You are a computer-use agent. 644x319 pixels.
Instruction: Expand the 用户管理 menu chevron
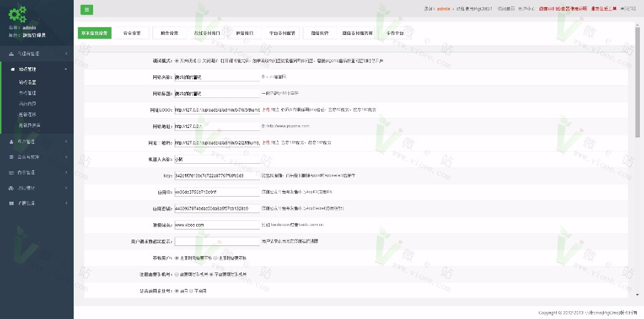click(x=66, y=142)
